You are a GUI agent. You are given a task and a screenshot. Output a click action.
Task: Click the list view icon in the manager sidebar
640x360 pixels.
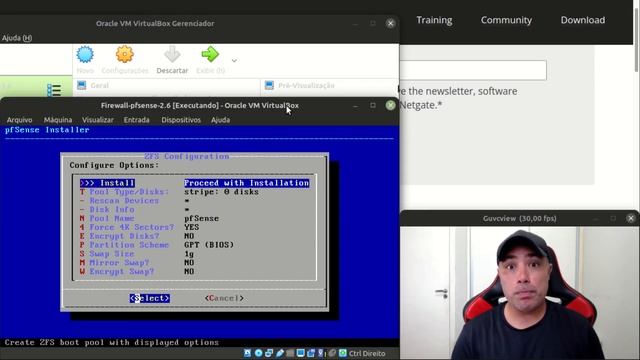coord(54,90)
